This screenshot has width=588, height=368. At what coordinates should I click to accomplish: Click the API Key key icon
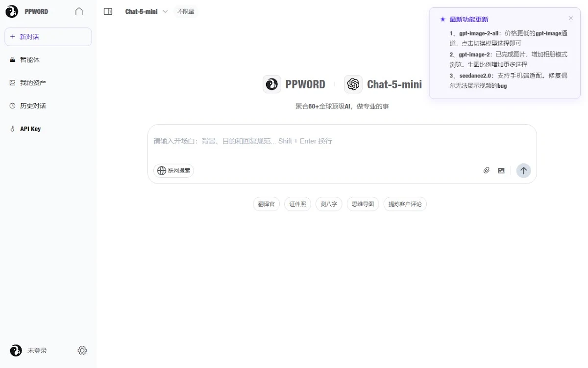click(x=13, y=129)
